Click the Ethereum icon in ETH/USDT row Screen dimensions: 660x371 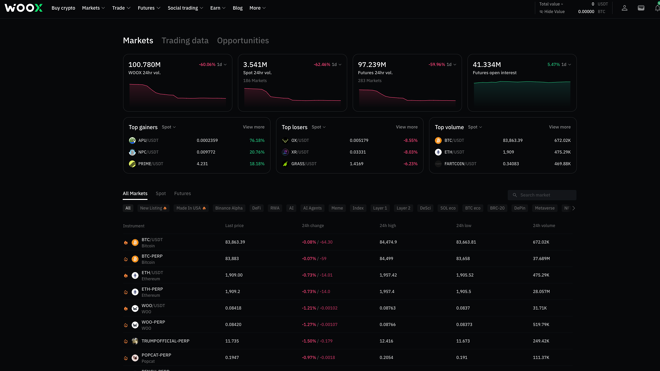[135, 275]
